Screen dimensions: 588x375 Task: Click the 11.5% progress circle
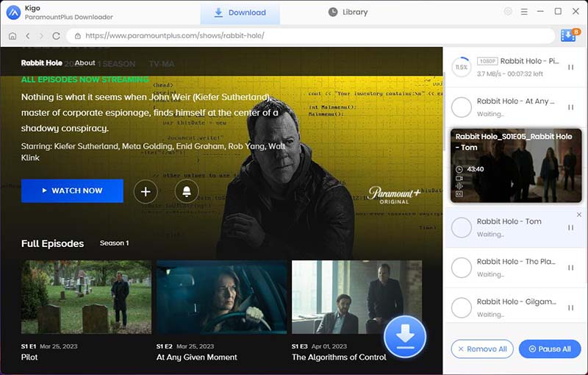coord(462,67)
